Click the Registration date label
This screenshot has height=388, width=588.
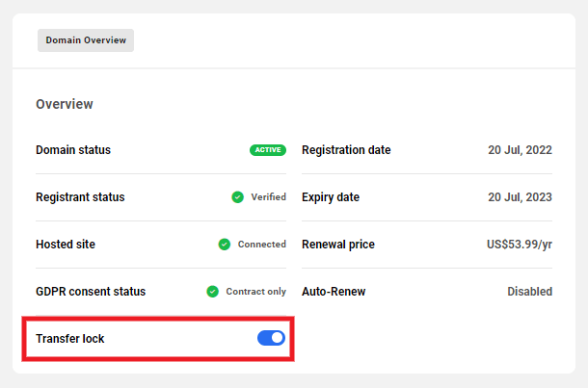coord(346,150)
